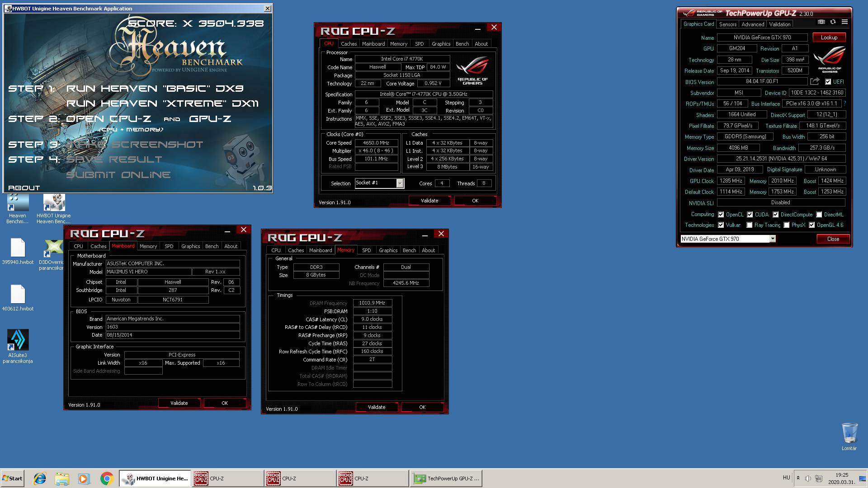Open the Bench tab in the CPU-Z Mainboard window

[x=212, y=246]
